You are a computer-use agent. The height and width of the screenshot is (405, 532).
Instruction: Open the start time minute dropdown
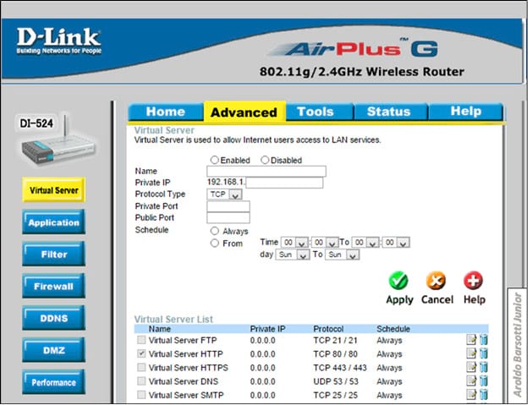click(325, 243)
